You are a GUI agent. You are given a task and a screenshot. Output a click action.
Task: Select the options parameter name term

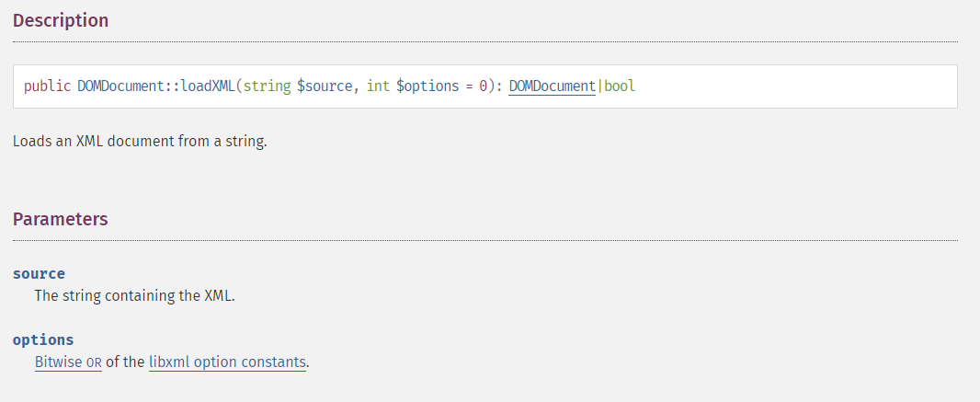(43, 340)
